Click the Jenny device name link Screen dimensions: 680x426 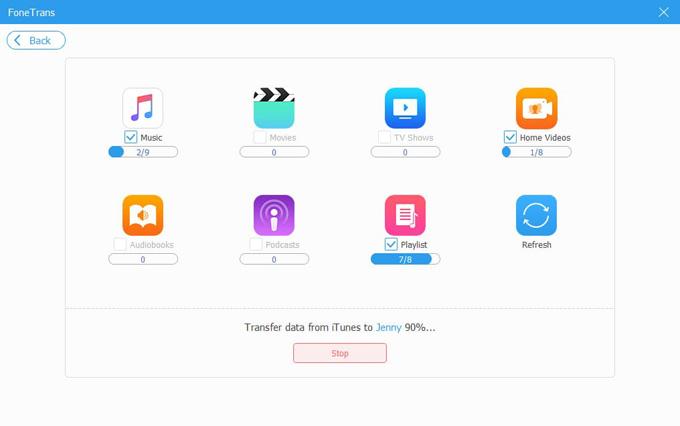[388, 327]
